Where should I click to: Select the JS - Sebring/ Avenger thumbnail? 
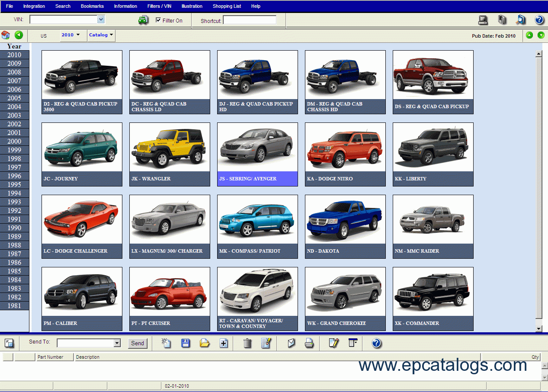point(257,154)
